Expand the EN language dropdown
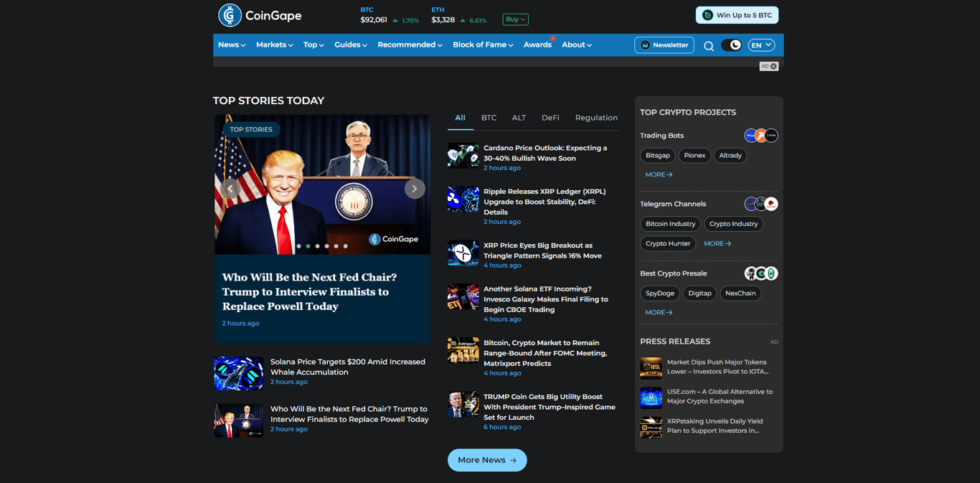This screenshot has height=483, width=980. (x=761, y=44)
